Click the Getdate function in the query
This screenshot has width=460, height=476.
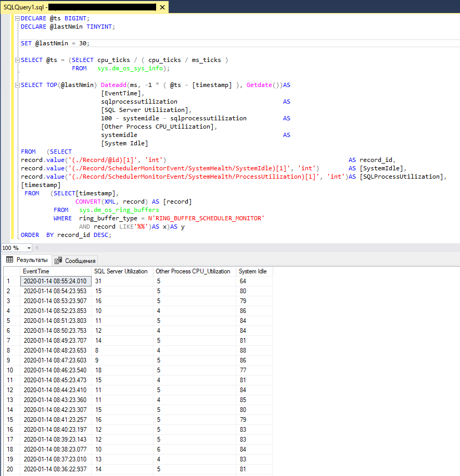259,85
